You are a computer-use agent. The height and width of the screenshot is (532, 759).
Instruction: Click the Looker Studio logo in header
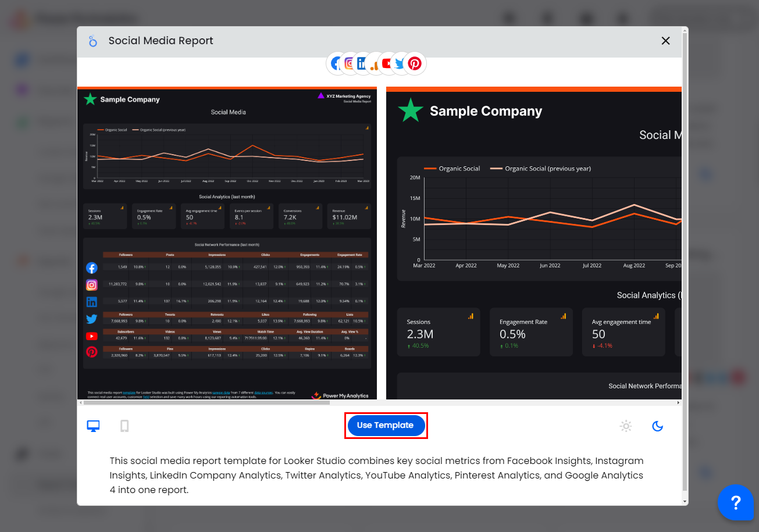[93, 41]
